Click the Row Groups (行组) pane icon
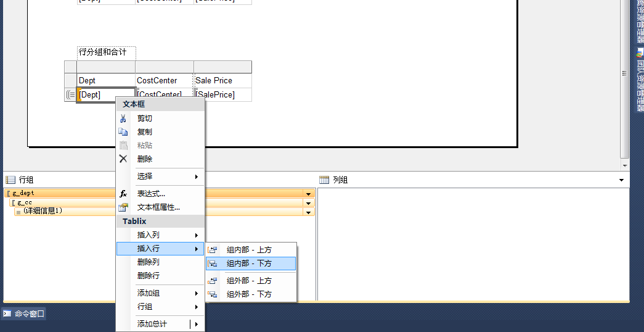This screenshot has height=332, width=644. [10, 180]
